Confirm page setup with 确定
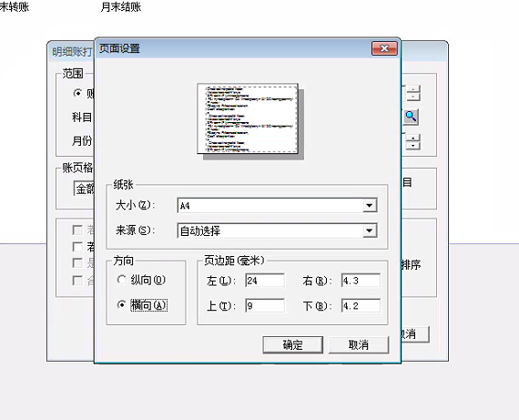519x420 pixels. (292, 344)
